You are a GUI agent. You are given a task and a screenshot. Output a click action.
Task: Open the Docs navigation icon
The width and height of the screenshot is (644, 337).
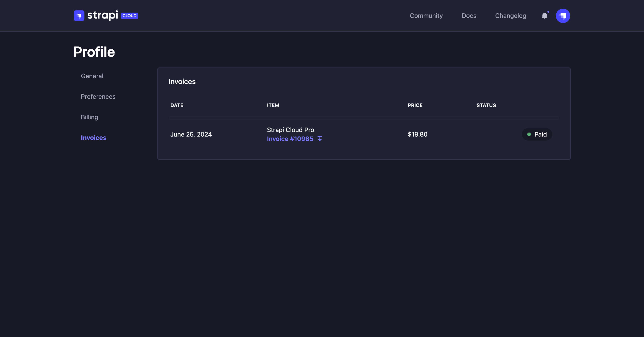pyautogui.click(x=469, y=16)
